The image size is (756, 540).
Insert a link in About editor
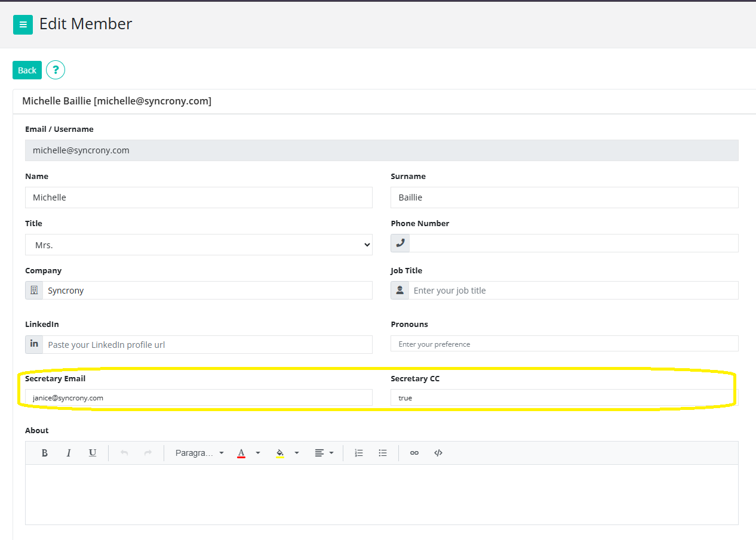coord(414,453)
